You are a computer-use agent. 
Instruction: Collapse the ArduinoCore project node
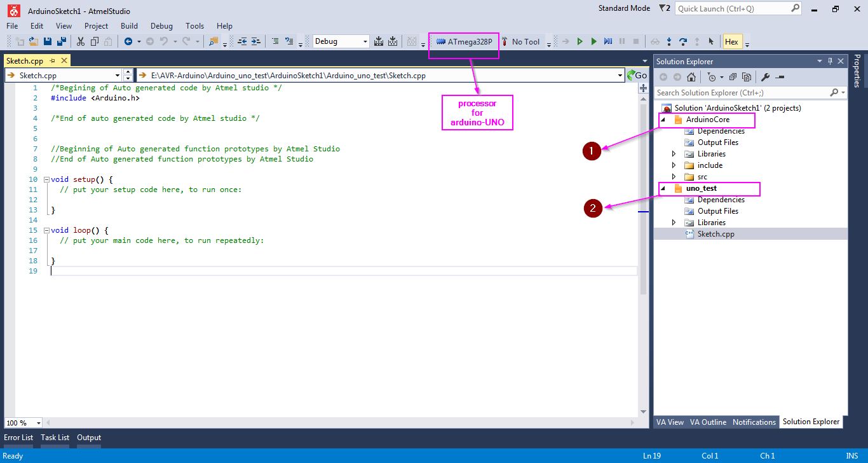[x=663, y=120]
